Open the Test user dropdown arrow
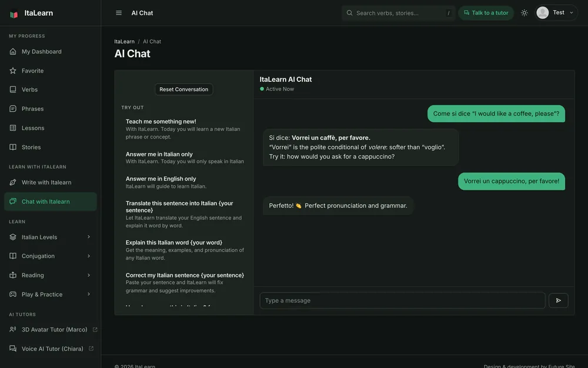Screen dimensions: 588x368 (x=572, y=13)
